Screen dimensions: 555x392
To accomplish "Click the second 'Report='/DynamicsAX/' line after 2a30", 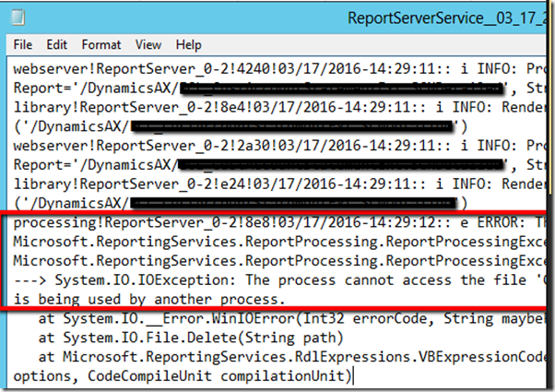I will [x=279, y=165].
